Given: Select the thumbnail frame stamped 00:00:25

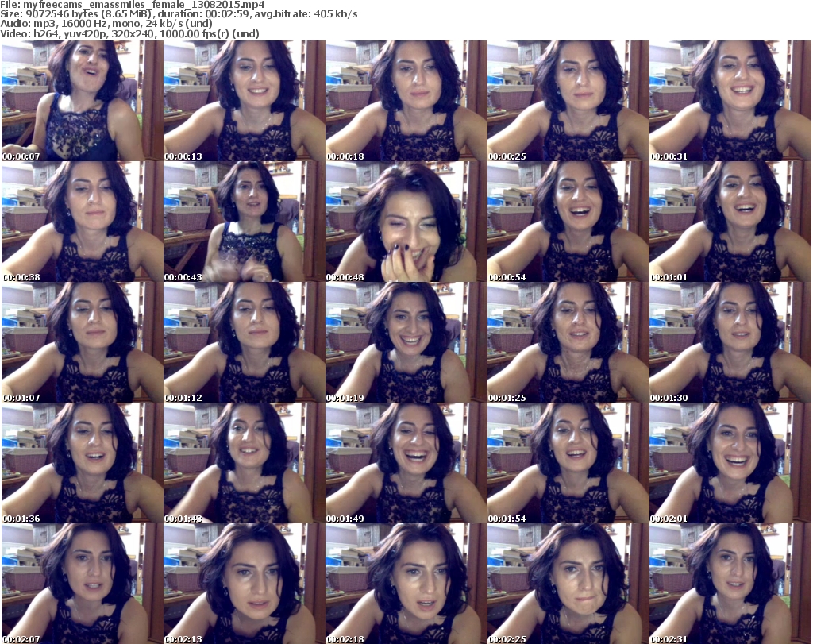Looking at the screenshot, I should click(568, 101).
